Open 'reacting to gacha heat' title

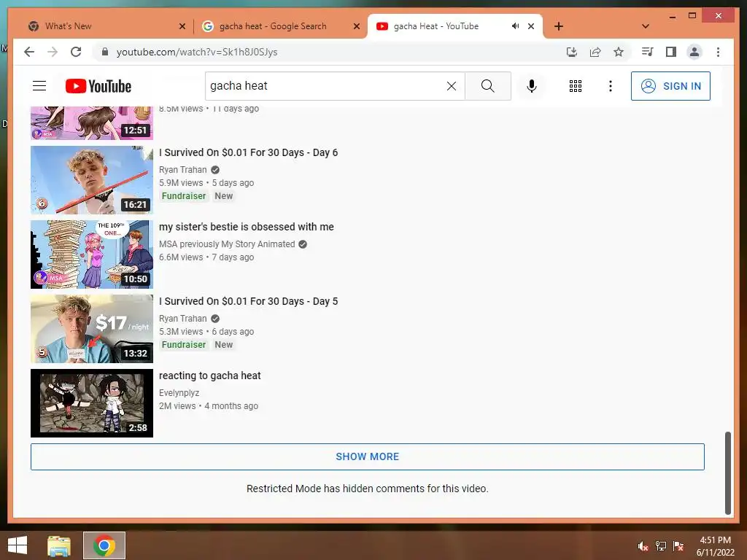(x=209, y=376)
